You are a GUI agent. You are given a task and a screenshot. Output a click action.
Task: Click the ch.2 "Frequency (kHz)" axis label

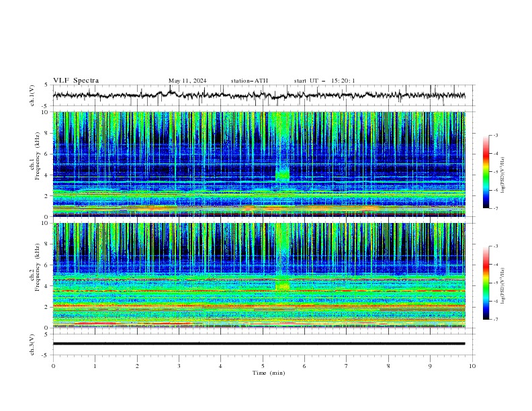pos(37,267)
